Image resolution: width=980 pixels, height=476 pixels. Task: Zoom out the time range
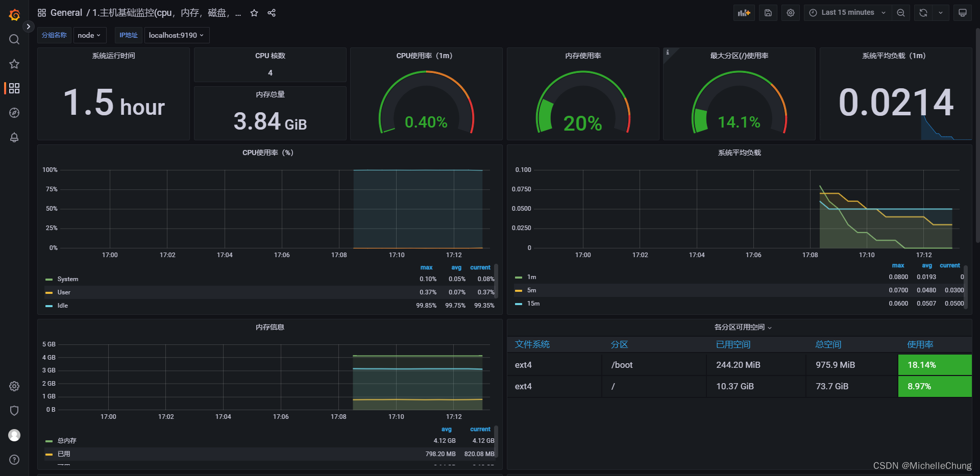[x=901, y=13]
